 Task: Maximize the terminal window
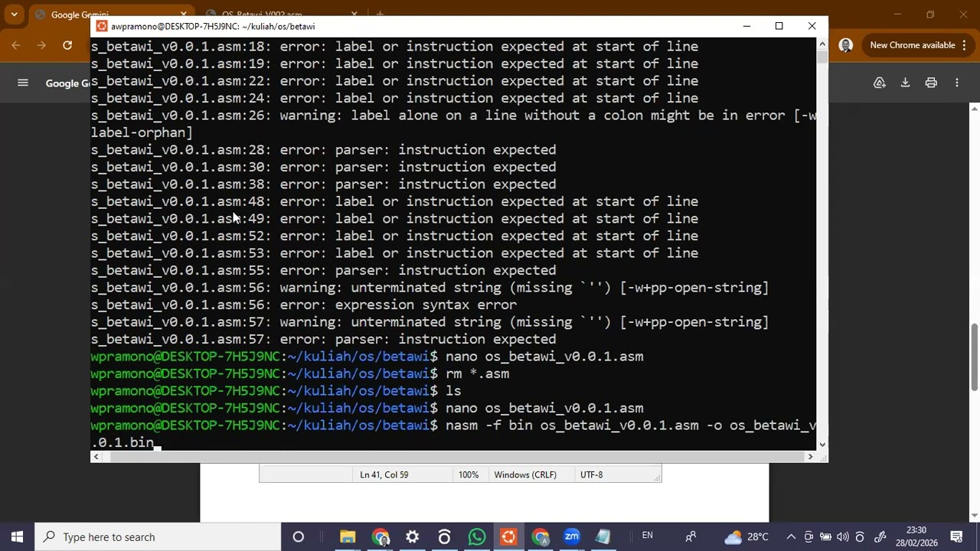click(779, 26)
